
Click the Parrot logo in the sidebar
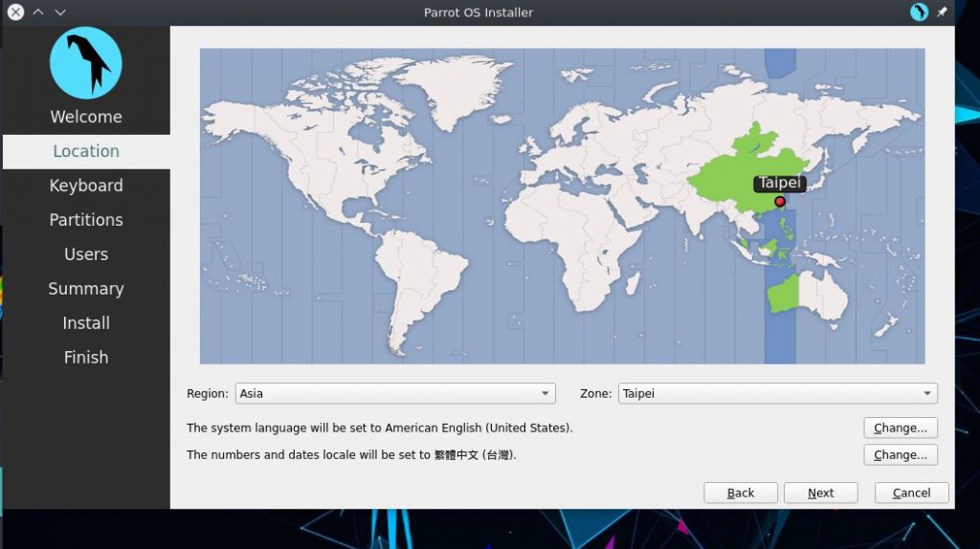click(x=85, y=62)
